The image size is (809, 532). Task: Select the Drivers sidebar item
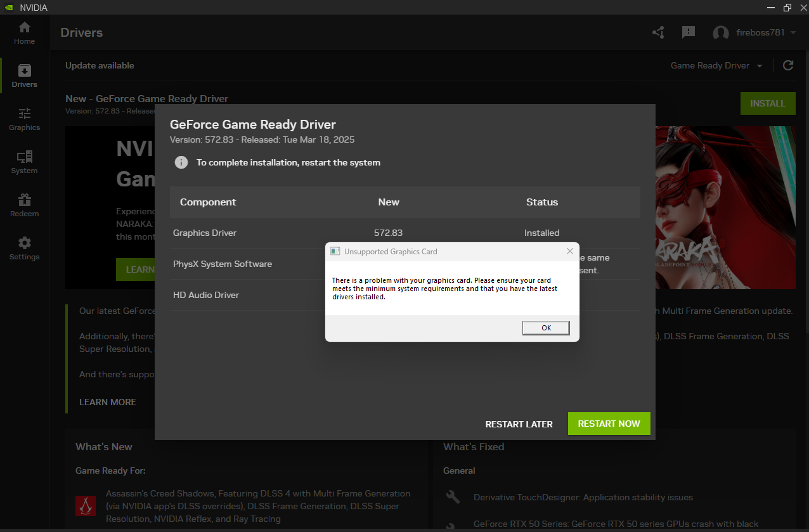24,76
